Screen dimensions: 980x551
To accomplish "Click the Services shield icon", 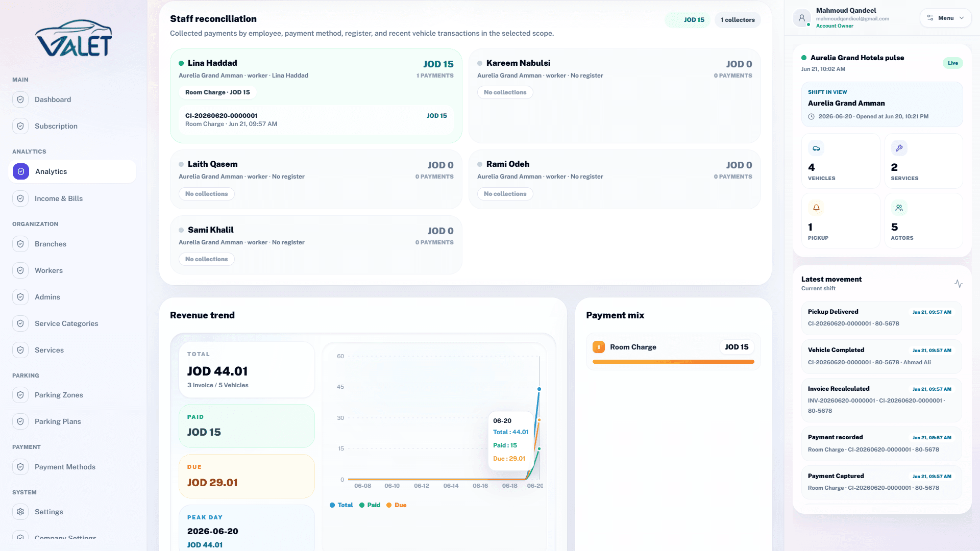I will click(20, 350).
